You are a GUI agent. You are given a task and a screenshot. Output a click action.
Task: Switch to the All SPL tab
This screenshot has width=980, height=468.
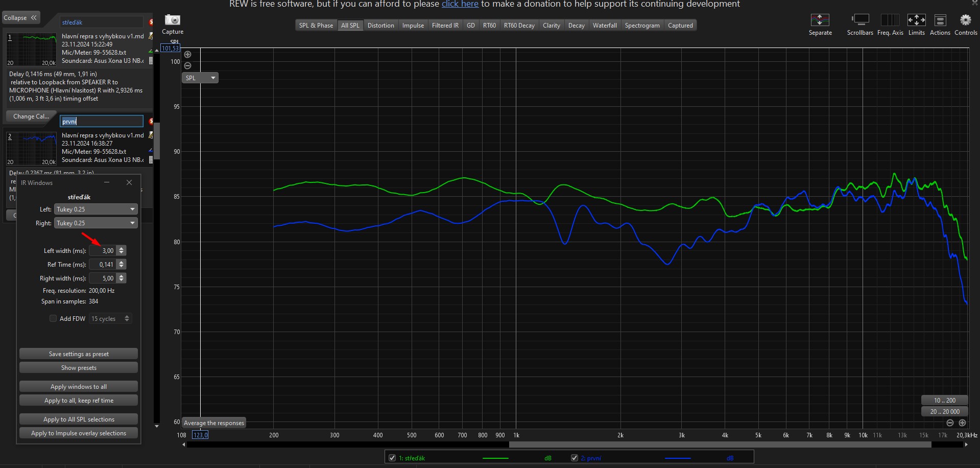[350, 26]
